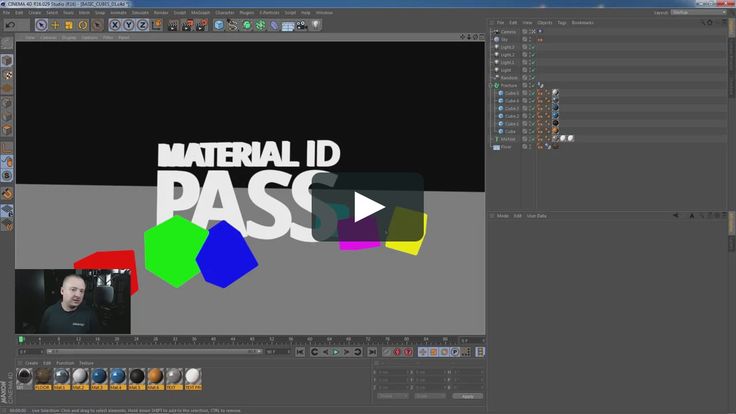Image resolution: width=736 pixels, height=414 pixels.
Task: Open the coordinate mode dropdown left of the Apply button
Action: [392, 396]
